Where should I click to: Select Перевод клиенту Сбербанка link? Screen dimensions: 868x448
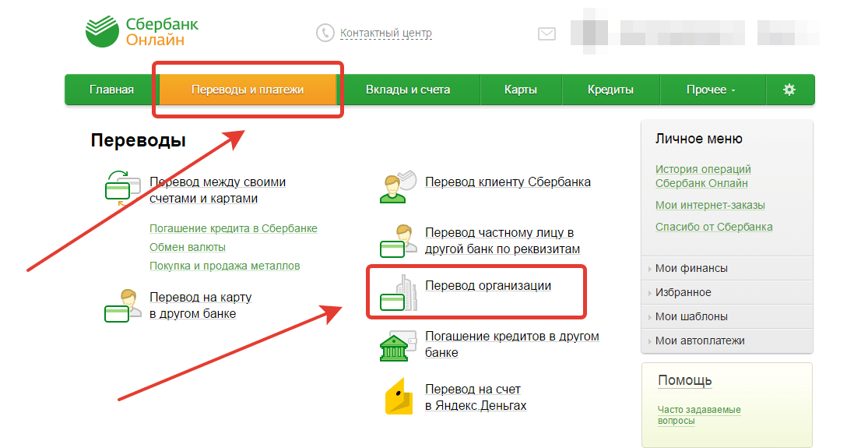(x=508, y=182)
